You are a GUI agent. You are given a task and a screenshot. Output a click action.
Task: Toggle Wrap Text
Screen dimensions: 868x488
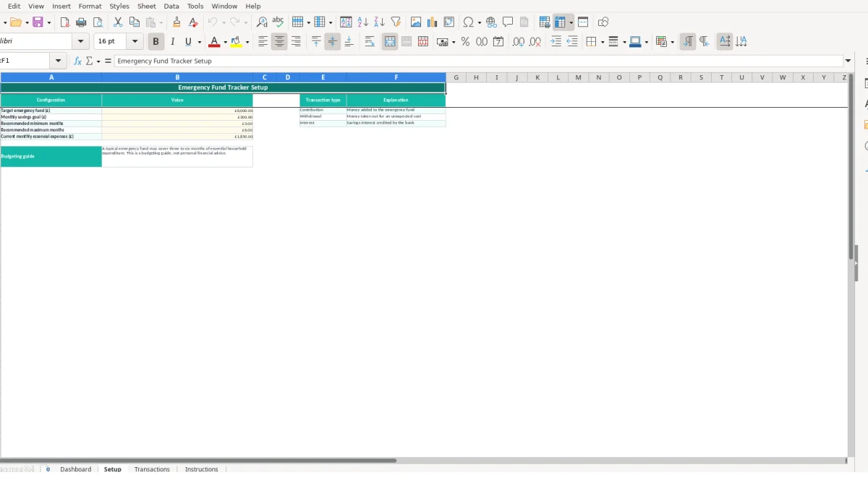click(x=370, y=42)
